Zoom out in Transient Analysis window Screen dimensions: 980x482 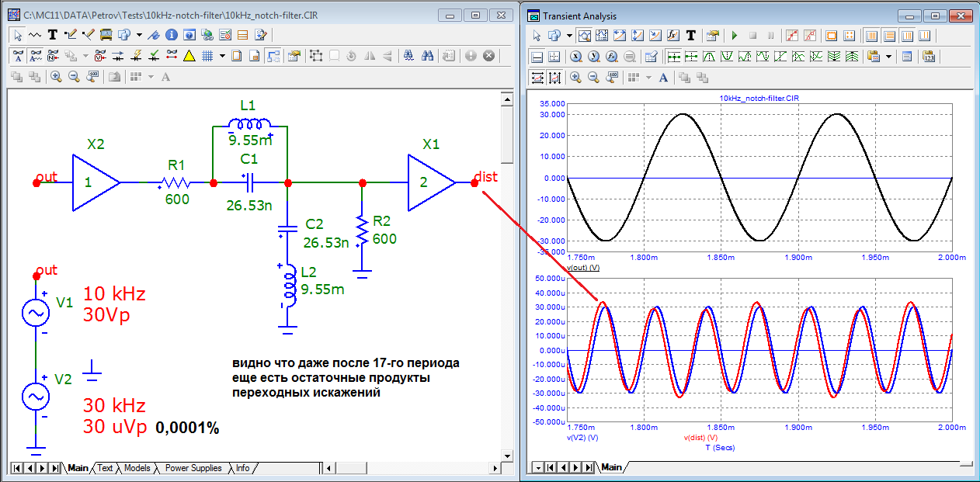[x=593, y=78]
